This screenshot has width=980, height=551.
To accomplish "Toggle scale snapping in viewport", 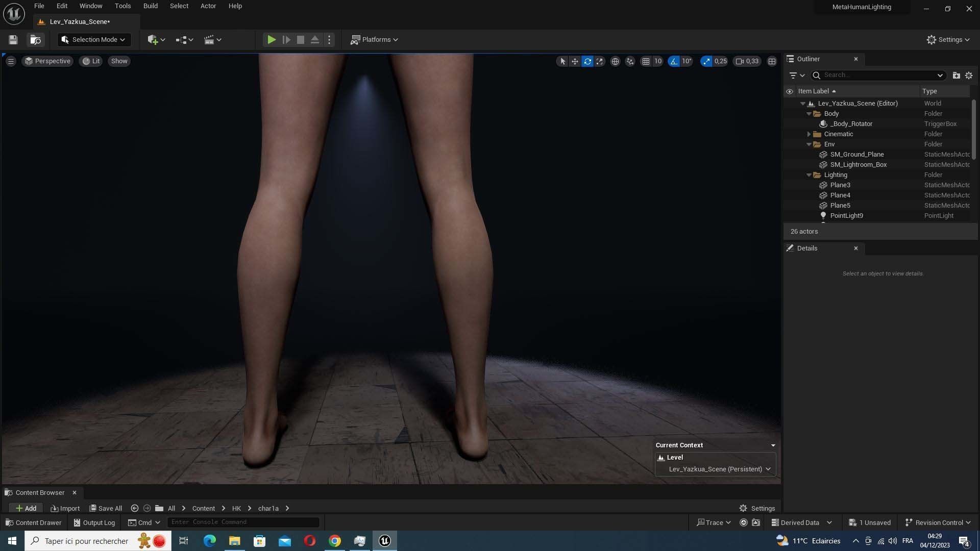I will pos(706,61).
